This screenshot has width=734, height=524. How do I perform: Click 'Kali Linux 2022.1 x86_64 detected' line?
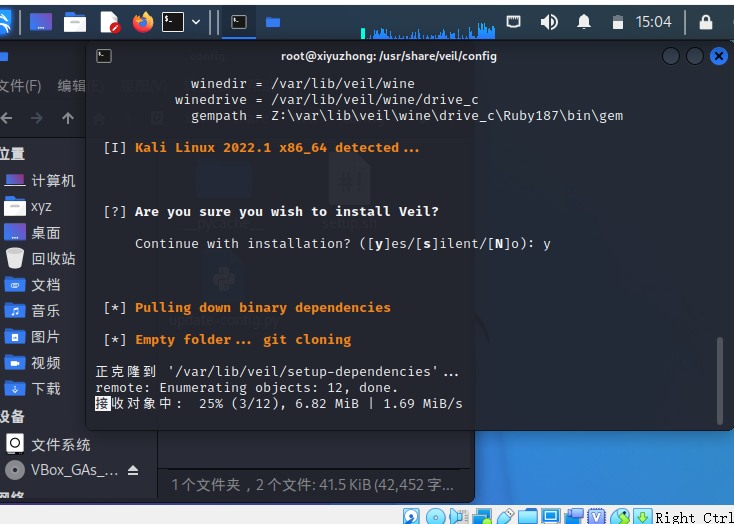(x=277, y=148)
